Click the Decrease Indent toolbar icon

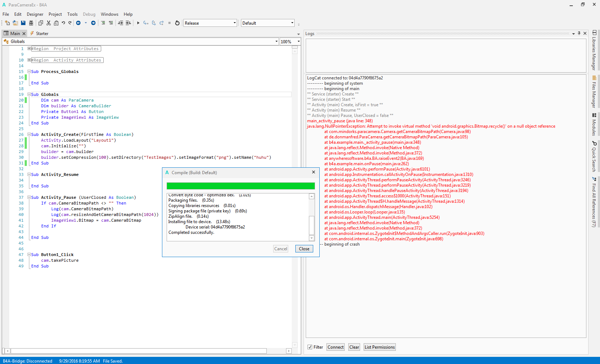tap(121, 23)
